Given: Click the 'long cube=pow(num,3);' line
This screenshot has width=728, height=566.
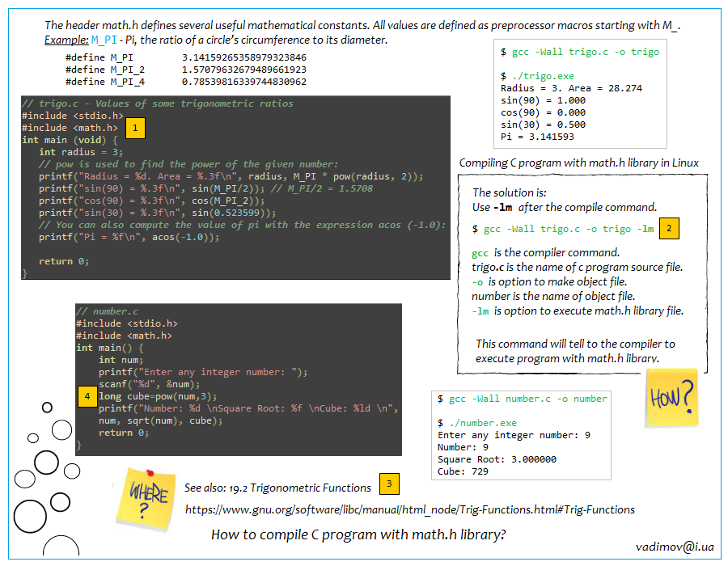Looking at the screenshot, I should [x=158, y=396].
